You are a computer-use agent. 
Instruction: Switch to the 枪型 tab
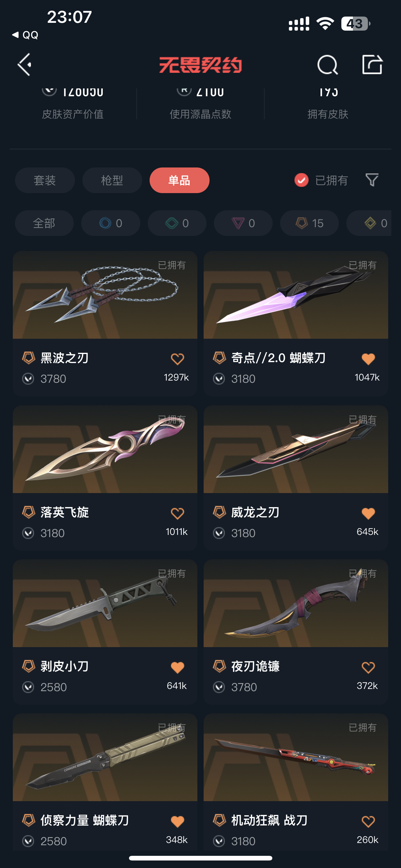tap(112, 180)
